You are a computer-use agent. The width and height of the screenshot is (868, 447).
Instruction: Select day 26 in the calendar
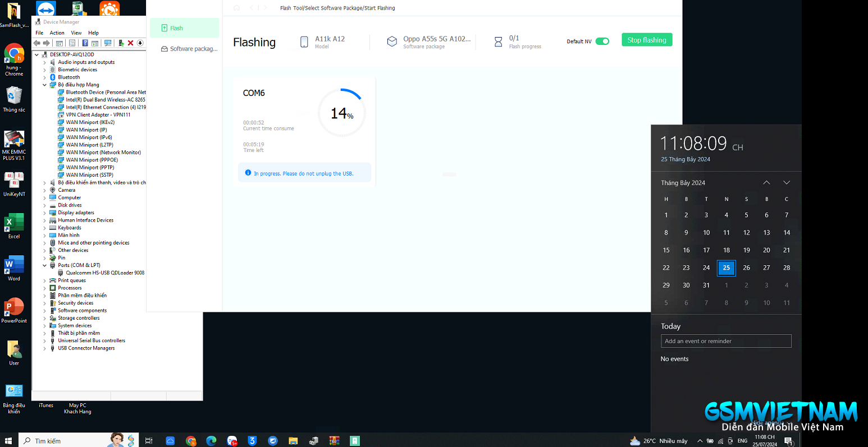[x=746, y=268]
